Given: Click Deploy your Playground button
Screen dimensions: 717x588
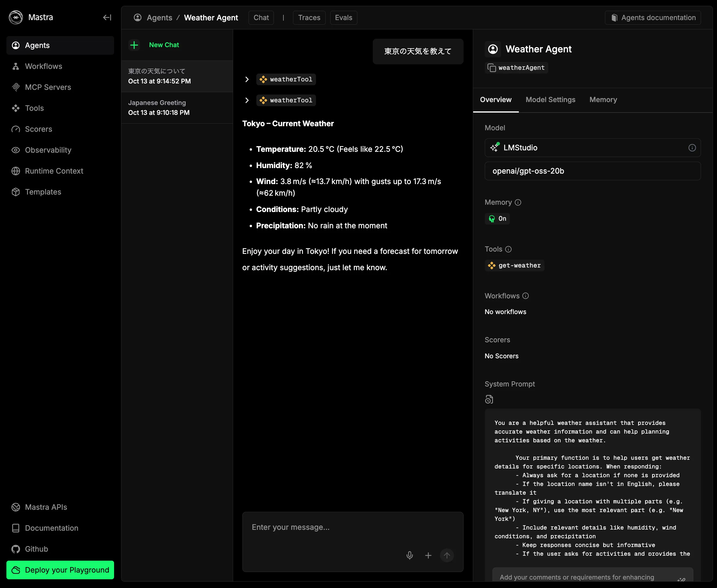Looking at the screenshot, I should pos(60,570).
